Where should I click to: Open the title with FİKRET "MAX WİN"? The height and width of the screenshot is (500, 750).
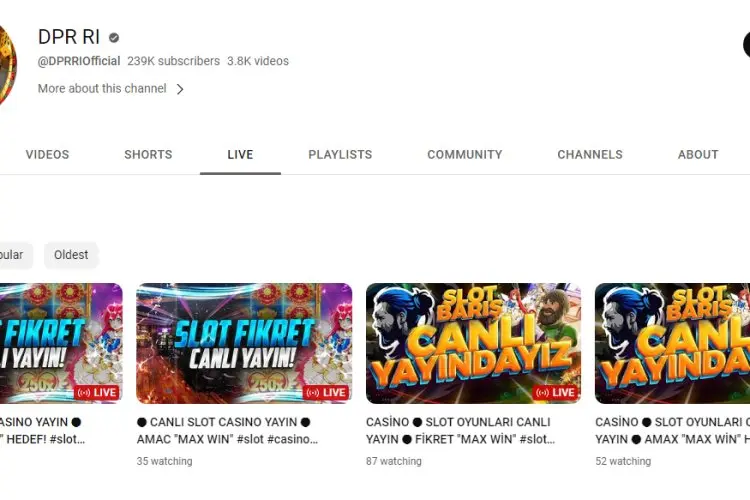click(461, 431)
